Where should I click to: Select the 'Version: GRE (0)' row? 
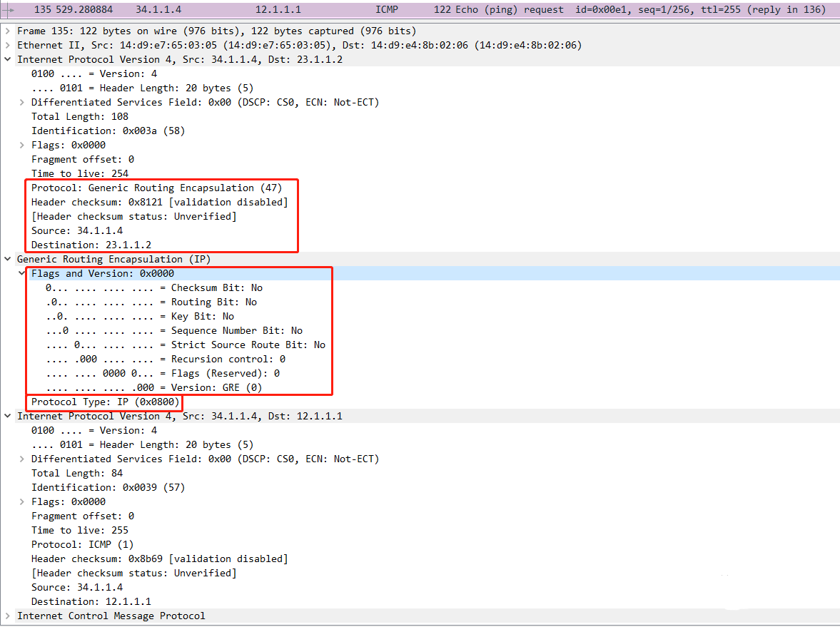tap(153, 387)
